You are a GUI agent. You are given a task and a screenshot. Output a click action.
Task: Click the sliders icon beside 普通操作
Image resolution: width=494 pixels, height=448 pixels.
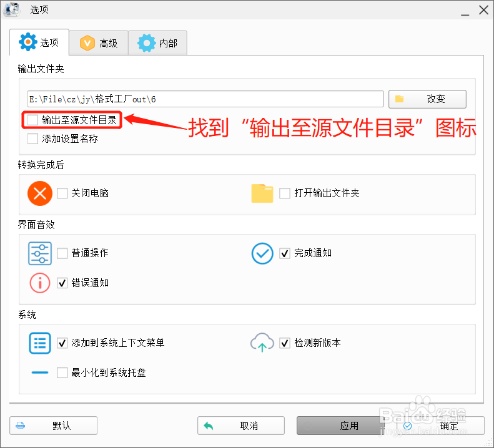[x=40, y=253]
